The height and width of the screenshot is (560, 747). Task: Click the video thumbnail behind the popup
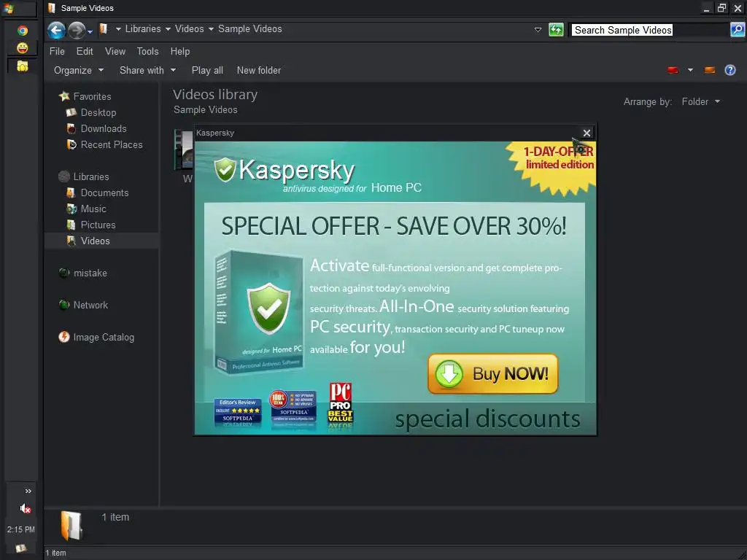pos(184,149)
